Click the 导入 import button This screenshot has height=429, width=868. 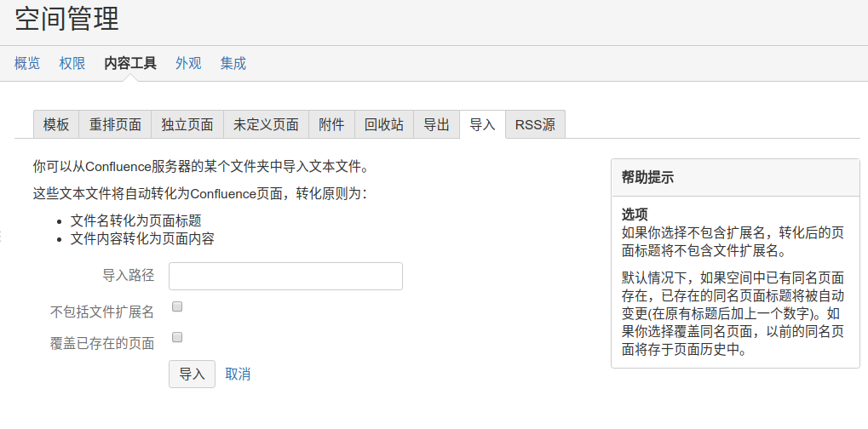(193, 375)
